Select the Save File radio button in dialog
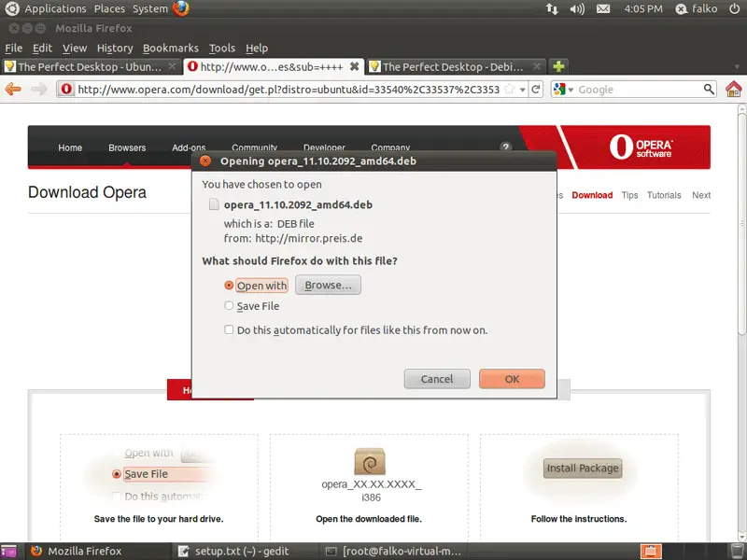The image size is (747, 560). pyautogui.click(x=229, y=306)
